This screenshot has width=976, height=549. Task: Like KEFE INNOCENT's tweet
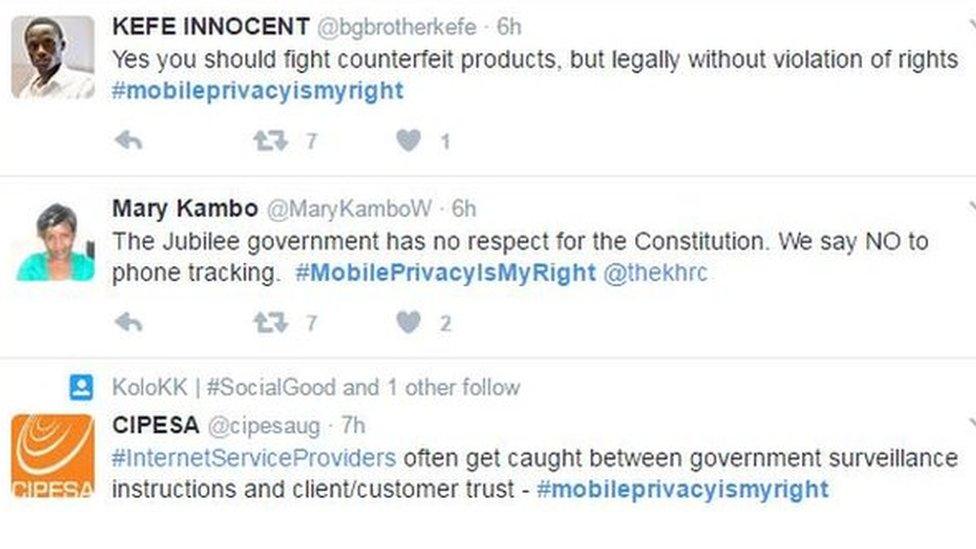click(x=408, y=141)
